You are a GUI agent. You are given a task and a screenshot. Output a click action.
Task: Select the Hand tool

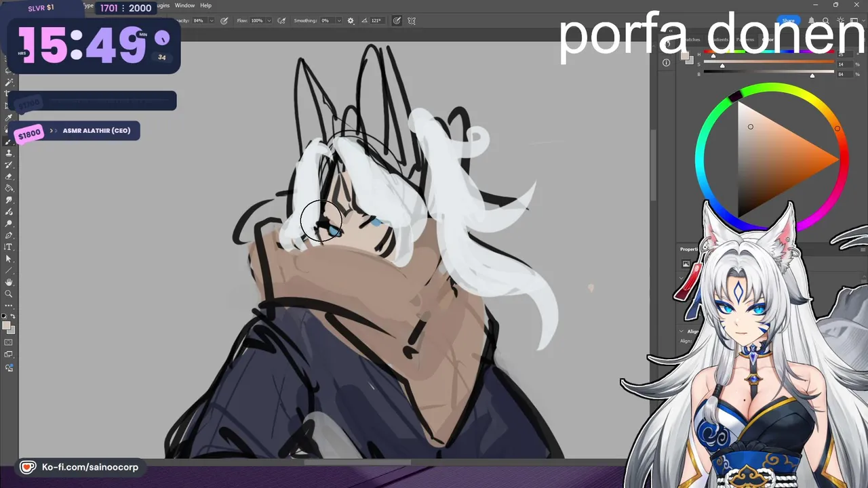point(9,282)
